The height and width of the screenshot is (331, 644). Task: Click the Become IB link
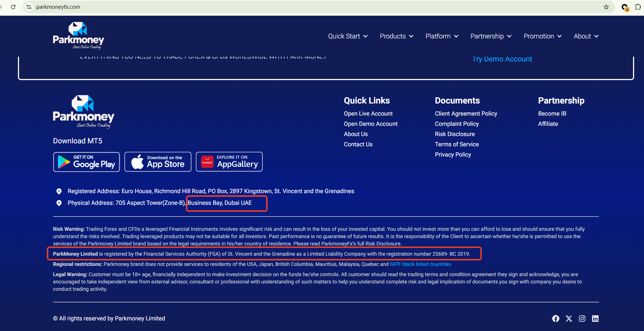coord(552,114)
